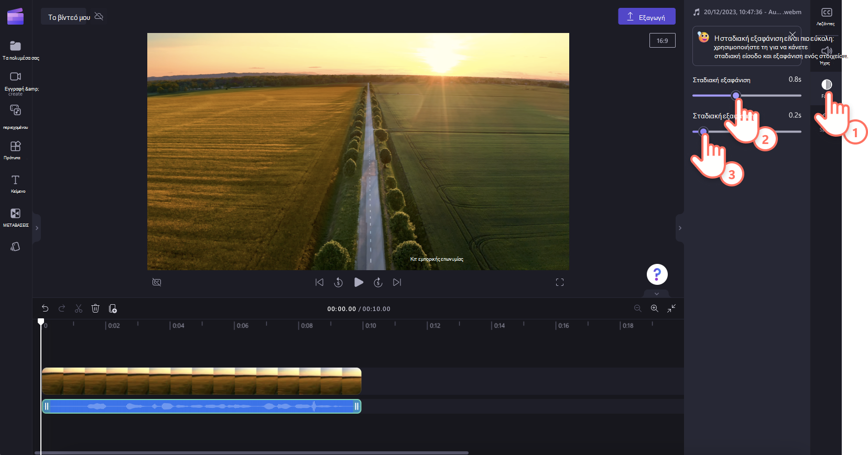Grab the right trim handle of the audio clip
This screenshot has width=868, height=455.
tap(357, 406)
